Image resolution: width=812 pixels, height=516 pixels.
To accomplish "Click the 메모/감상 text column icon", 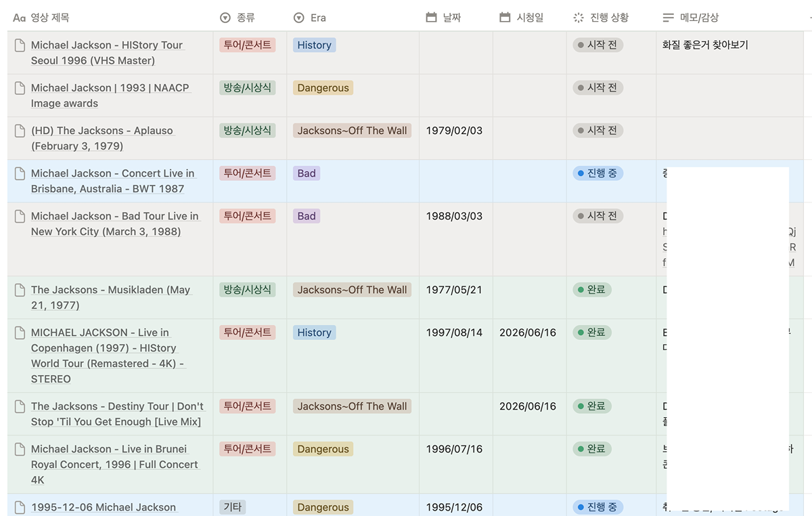I will [669, 18].
